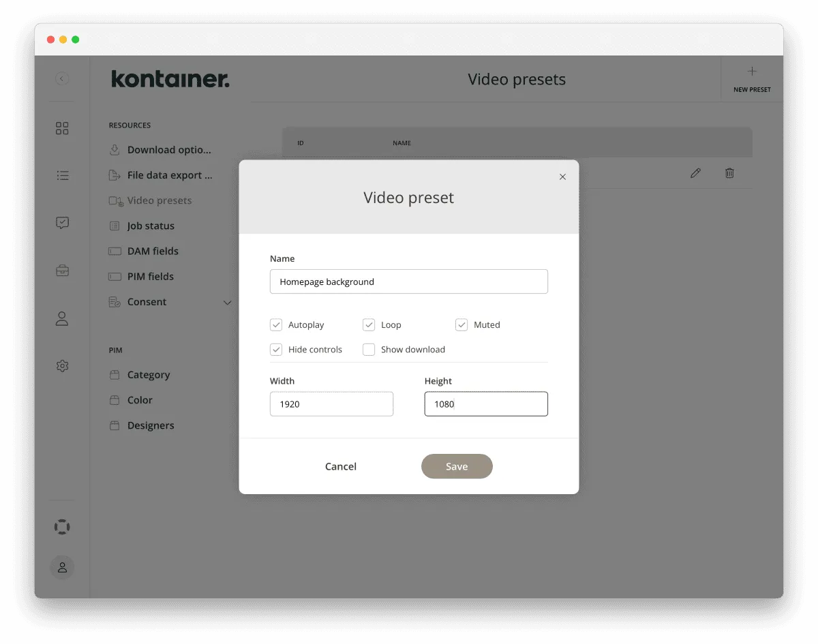Viewport: 818px width, 644px height.
Task: Select Video presets in the Resources menu
Action: click(x=160, y=200)
